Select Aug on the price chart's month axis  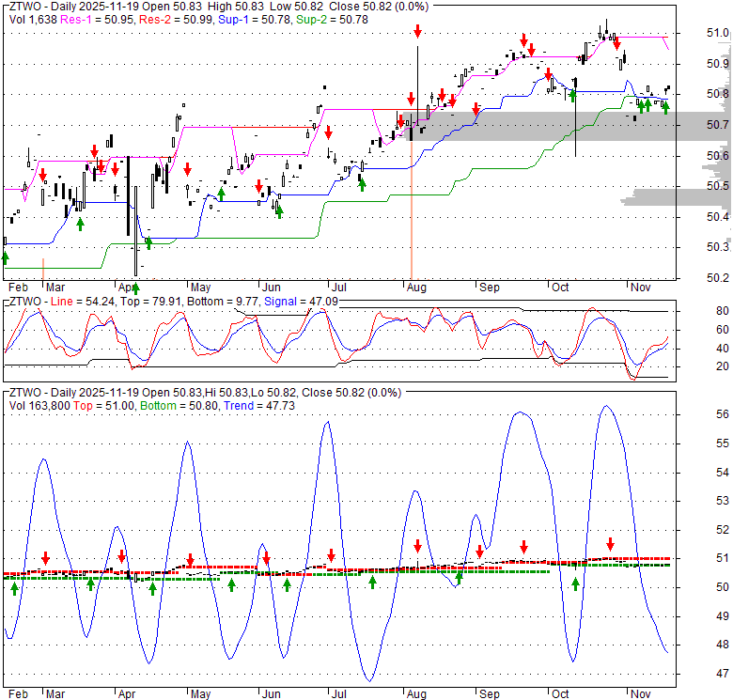(415, 287)
